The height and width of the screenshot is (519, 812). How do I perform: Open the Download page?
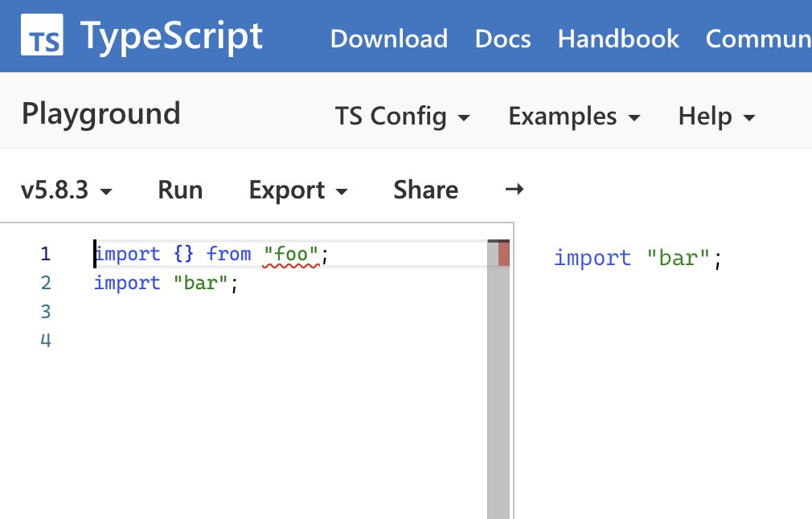[389, 39]
